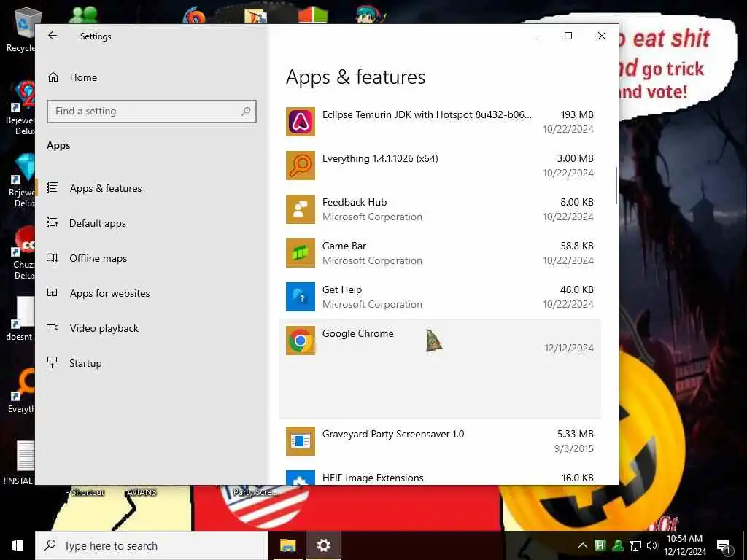Click the Apps for websites icon
This screenshot has width=747, height=560.
click(53, 292)
